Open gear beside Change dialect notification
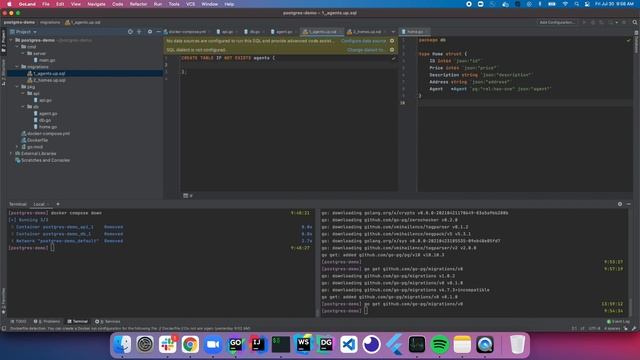This screenshot has height=360, width=640. [x=392, y=50]
